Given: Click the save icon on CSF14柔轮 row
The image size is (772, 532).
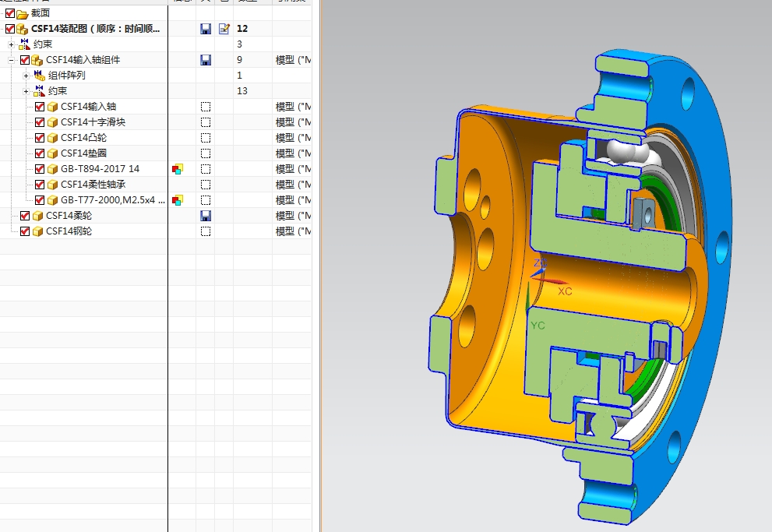Looking at the screenshot, I should pos(206,216).
